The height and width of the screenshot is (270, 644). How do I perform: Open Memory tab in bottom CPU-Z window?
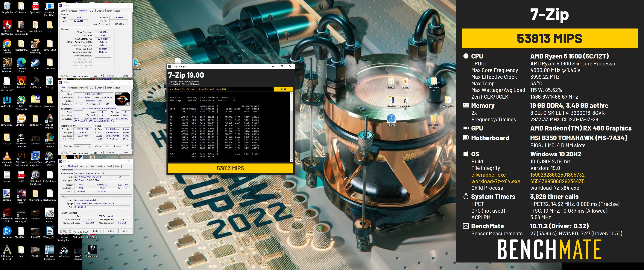83,166
